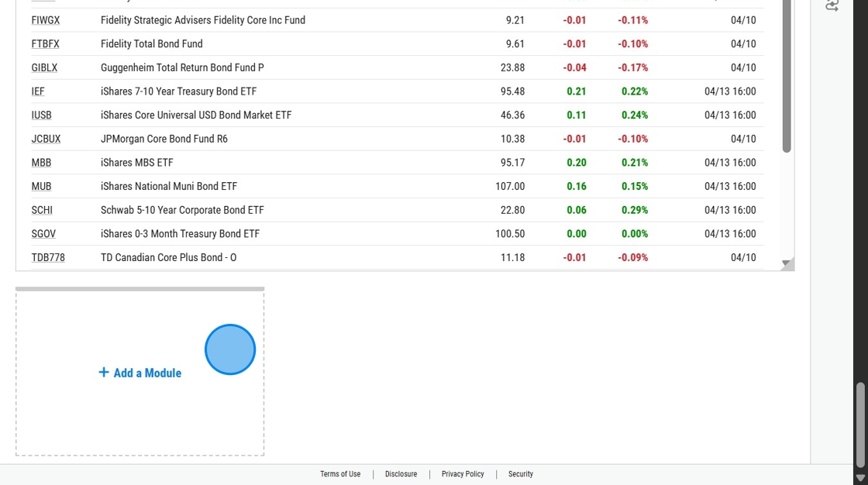
Task: Click SGOV price 100.50
Action: 510,234
